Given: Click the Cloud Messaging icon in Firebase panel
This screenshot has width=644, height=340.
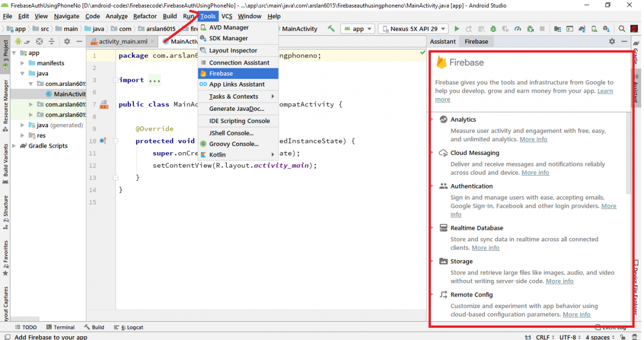Looking at the screenshot, I should [x=444, y=153].
